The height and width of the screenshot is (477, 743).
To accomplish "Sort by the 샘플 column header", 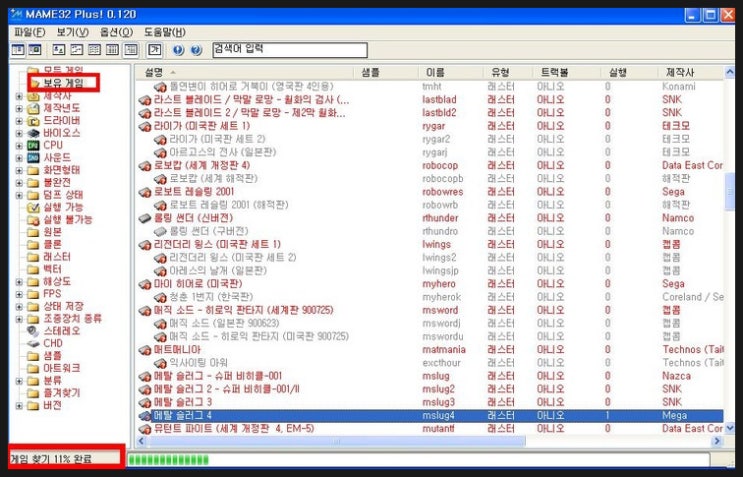I will coord(386,72).
